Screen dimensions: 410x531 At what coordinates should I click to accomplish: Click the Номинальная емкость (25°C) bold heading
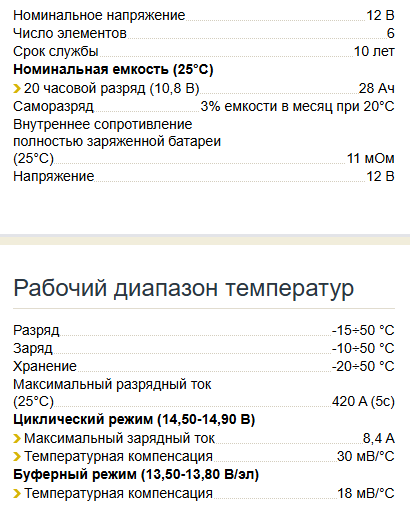click(x=113, y=69)
